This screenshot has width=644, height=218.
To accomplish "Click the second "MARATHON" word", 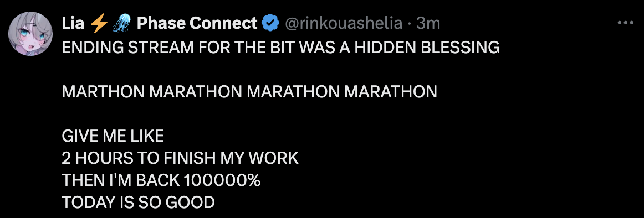I will coord(196,92).
